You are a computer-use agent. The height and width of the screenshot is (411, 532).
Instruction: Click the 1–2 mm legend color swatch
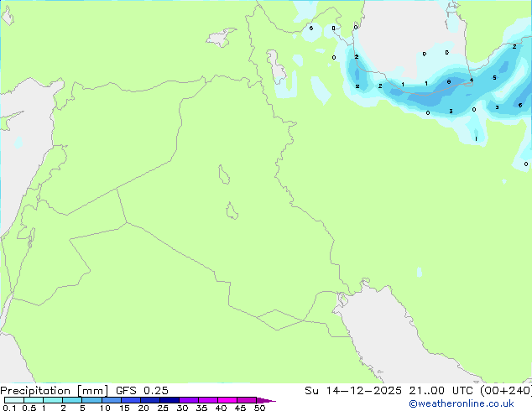pyautogui.click(x=53, y=400)
